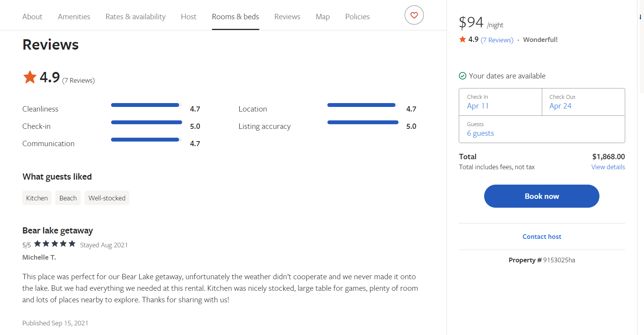This screenshot has width=644, height=335.
Task: Go to Rates & availability section
Action: [135, 17]
